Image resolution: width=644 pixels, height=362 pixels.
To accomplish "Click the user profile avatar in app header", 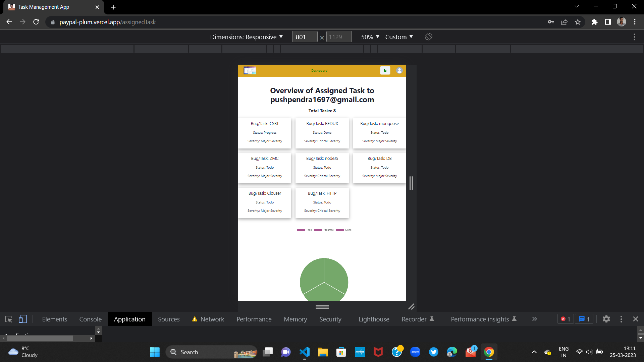I will click(x=399, y=71).
